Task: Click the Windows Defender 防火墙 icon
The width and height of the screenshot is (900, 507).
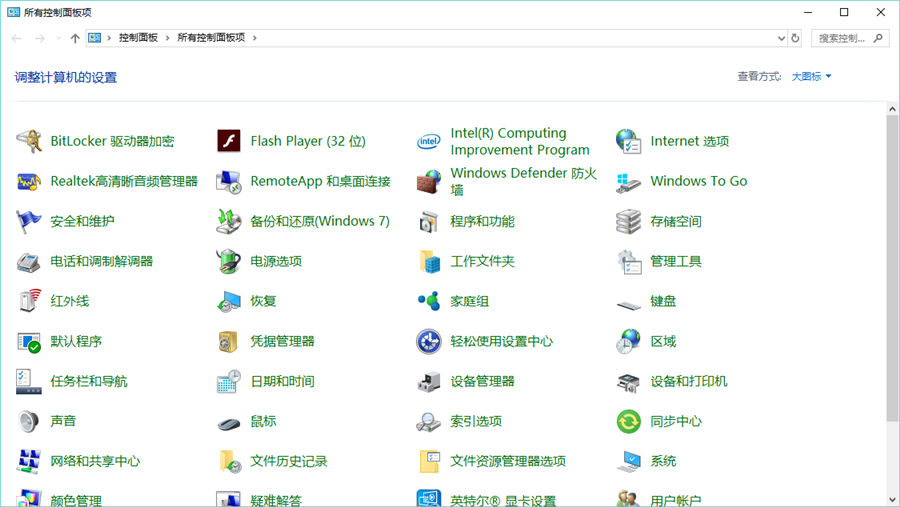Action: [429, 181]
